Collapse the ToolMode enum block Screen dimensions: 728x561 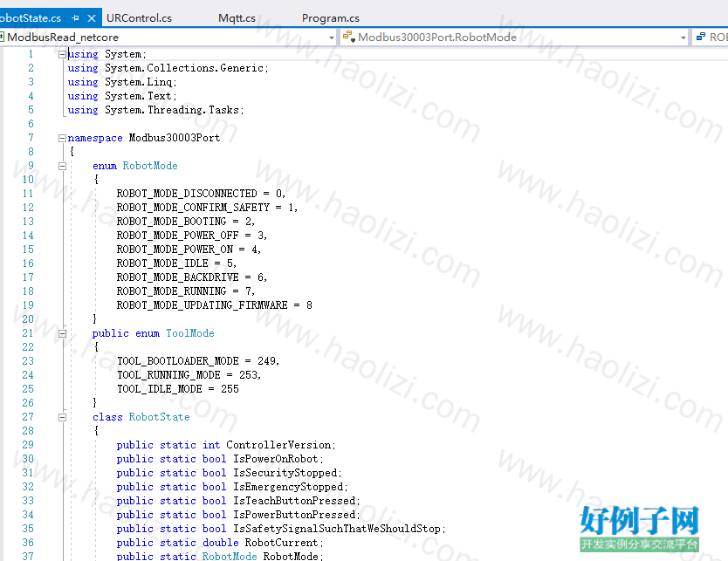[x=62, y=333]
